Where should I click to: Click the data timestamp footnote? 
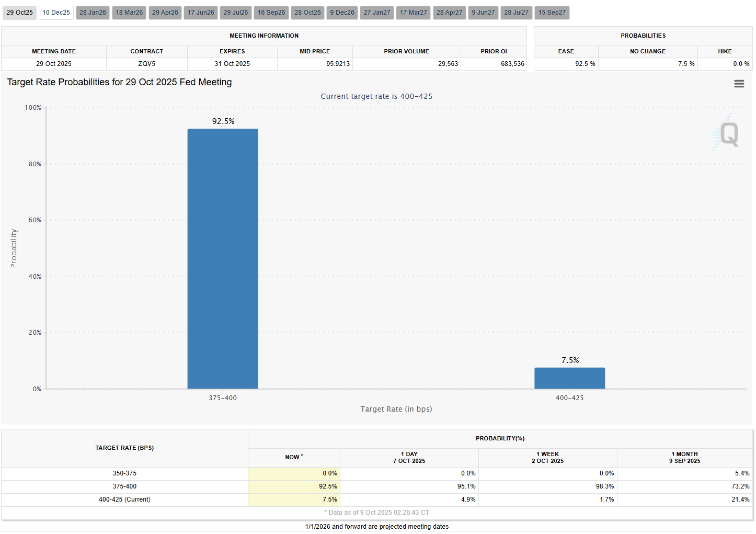376,513
